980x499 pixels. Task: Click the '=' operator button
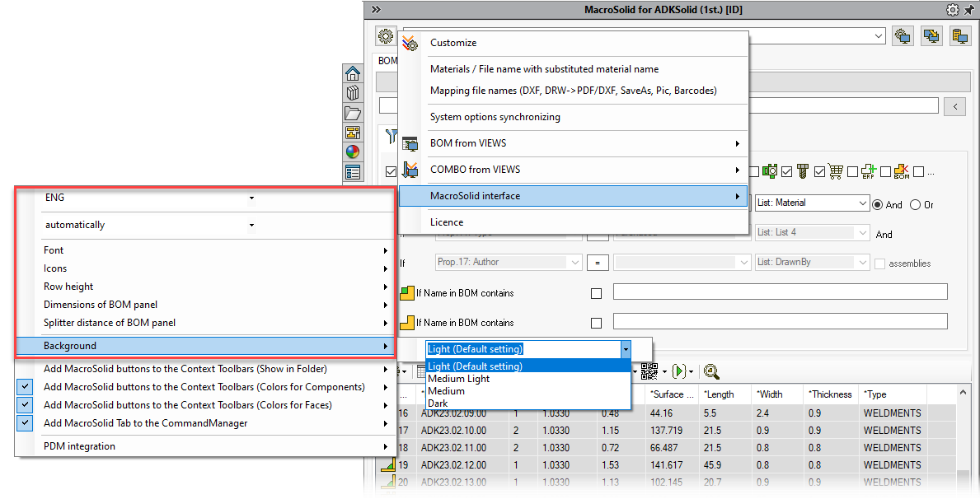[x=598, y=263]
